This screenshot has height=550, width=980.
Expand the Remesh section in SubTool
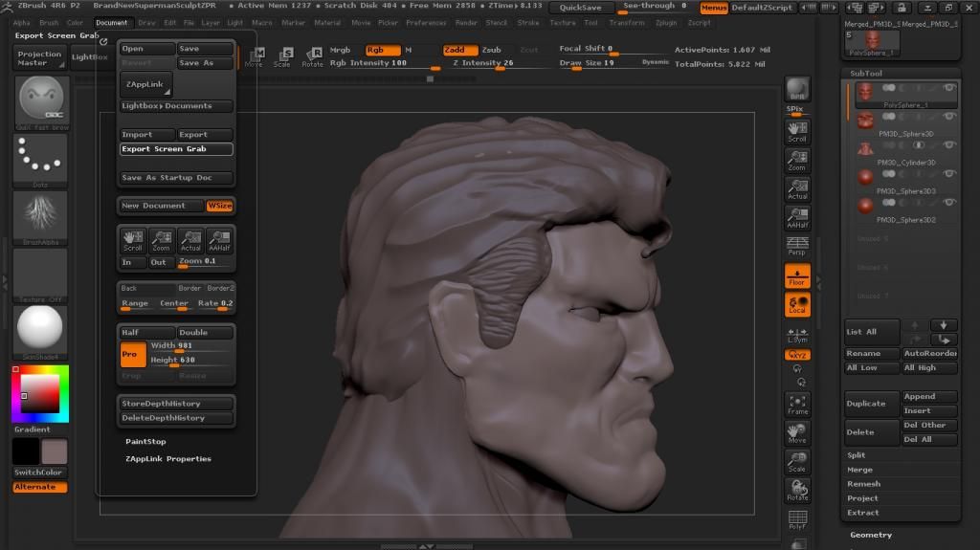863,484
